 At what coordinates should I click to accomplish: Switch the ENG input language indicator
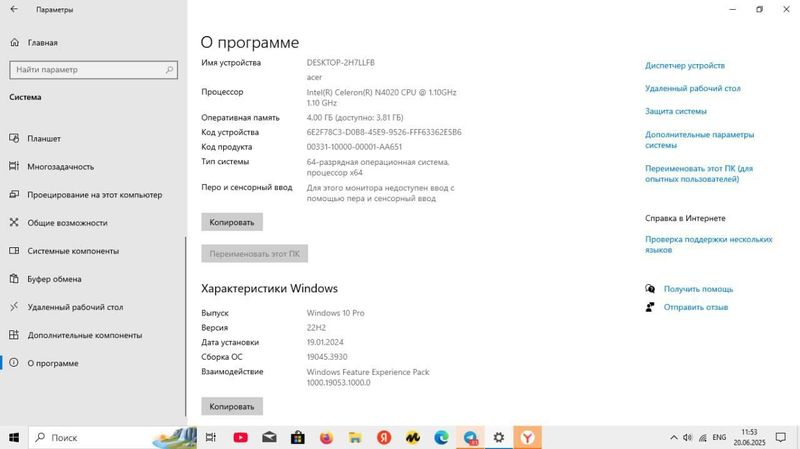[719, 437]
